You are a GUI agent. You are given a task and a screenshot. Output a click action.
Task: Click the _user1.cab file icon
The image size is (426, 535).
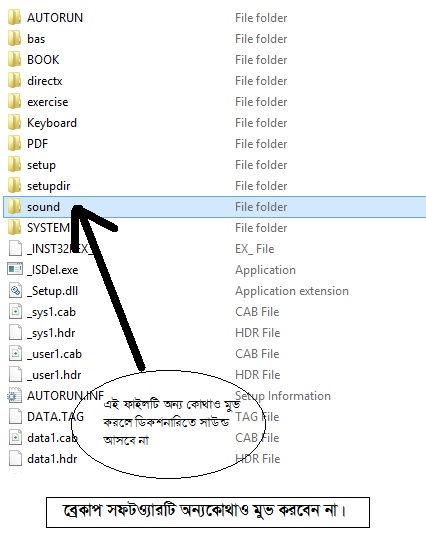[15, 353]
